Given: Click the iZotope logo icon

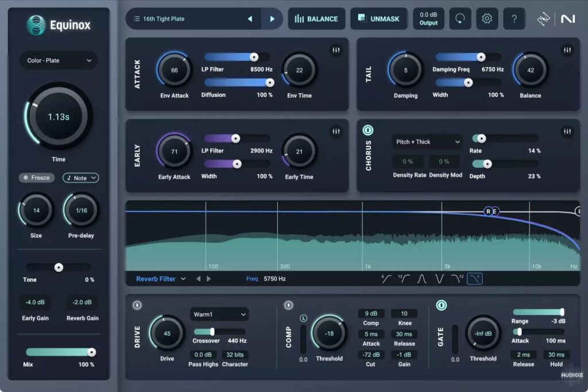Looking at the screenshot, I should (x=543, y=19).
